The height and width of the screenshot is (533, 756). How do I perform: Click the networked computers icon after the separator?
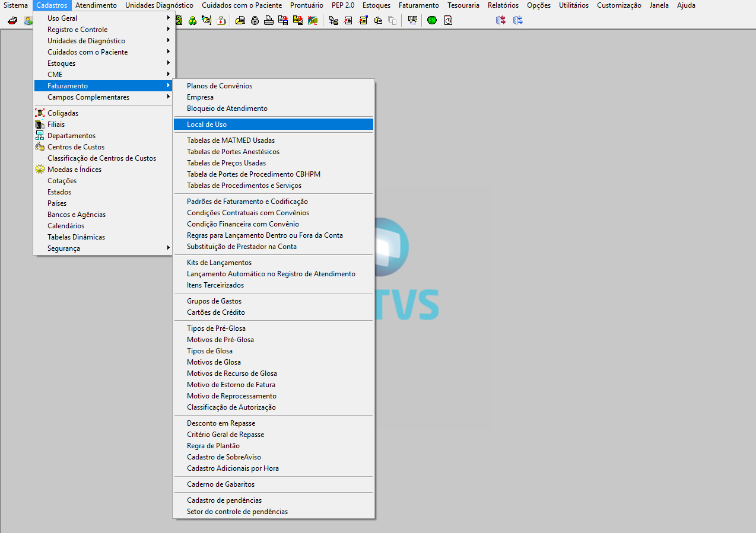click(333, 20)
